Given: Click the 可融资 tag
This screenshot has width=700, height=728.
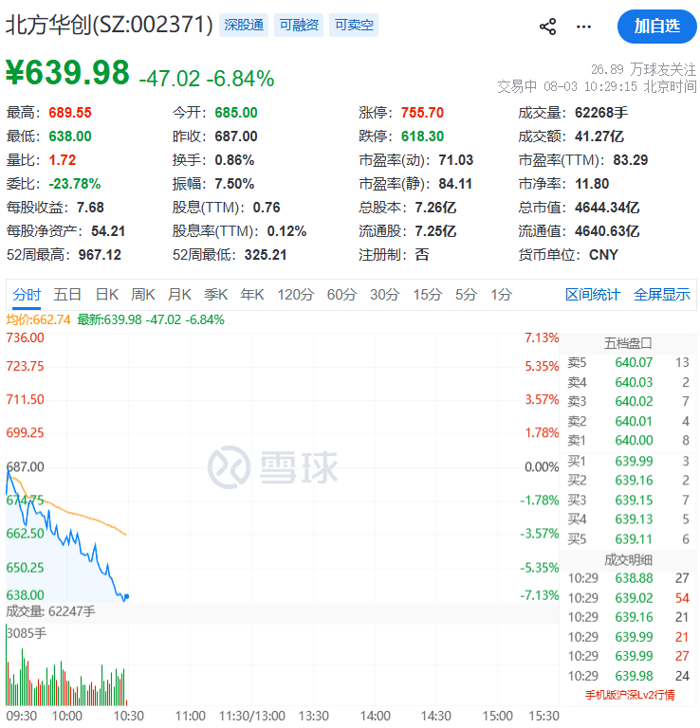Looking at the screenshot, I should coord(299,25).
